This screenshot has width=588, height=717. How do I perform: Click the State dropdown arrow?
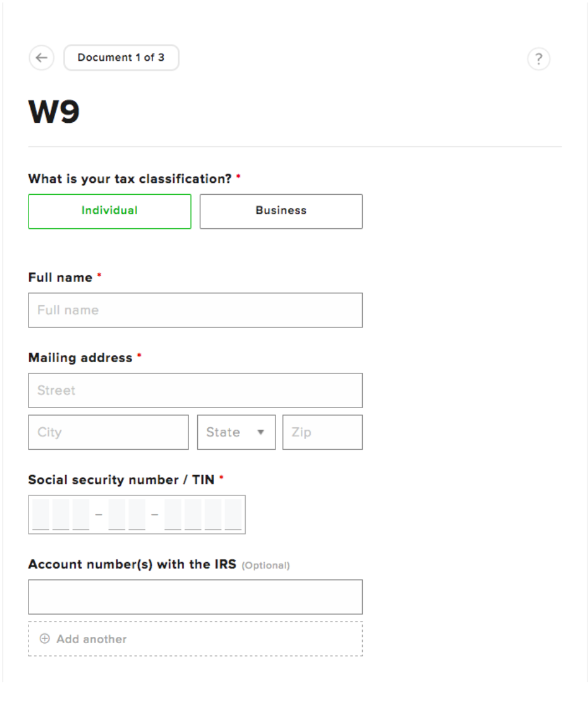pos(261,432)
